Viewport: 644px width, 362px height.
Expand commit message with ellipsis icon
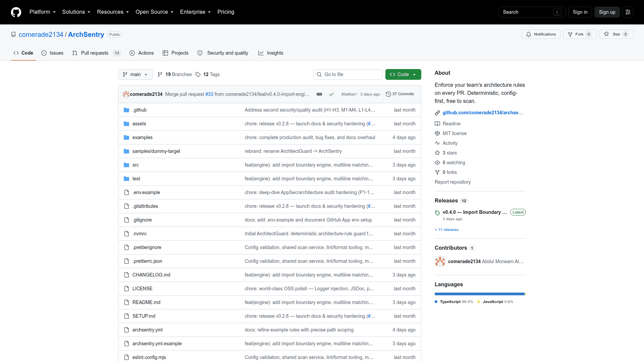(x=319, y=94)
